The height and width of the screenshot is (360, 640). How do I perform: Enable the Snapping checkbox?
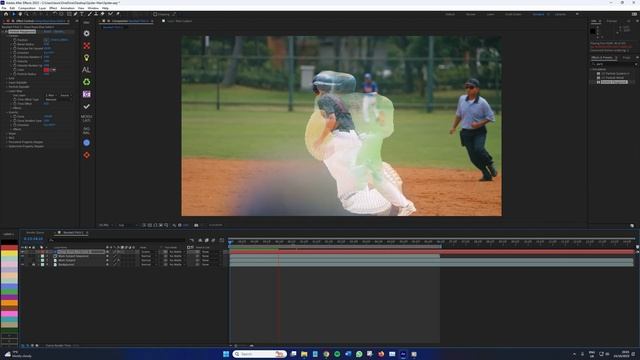pyautogui.click(x=155, y=14)
